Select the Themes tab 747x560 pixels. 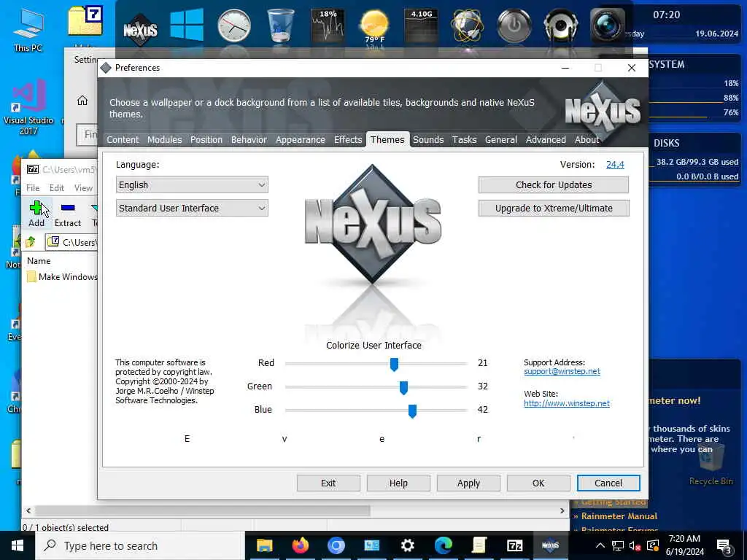[x=387, y=139]
